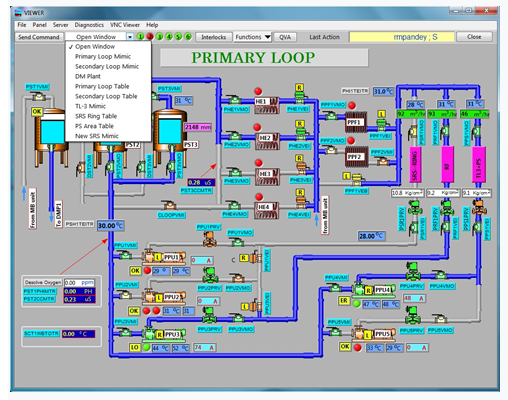Image resolution: width=508 pixels, height=400 pixels.
Task: Select the PPU4 pump icon
Action: 374,290
